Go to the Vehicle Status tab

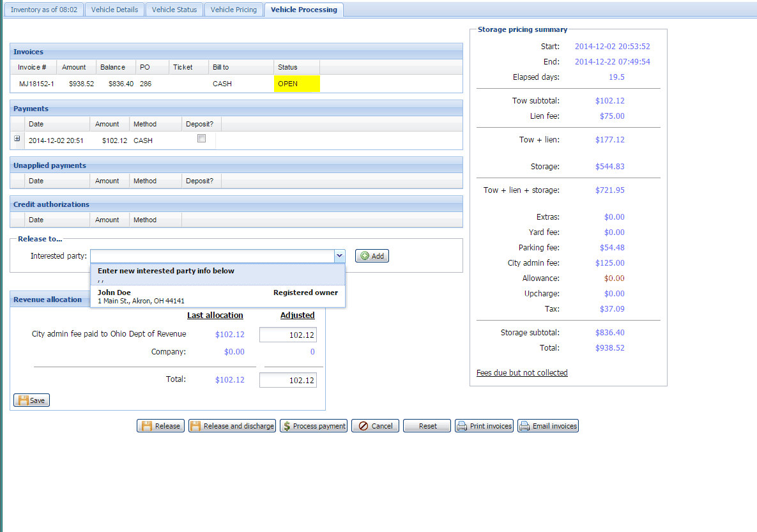point(174,10)
